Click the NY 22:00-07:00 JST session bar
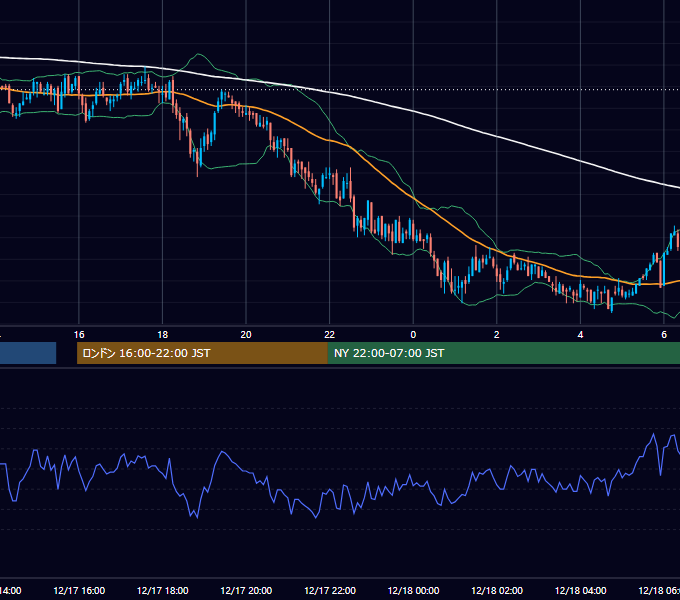680x600 pixels. pos(504,353)
